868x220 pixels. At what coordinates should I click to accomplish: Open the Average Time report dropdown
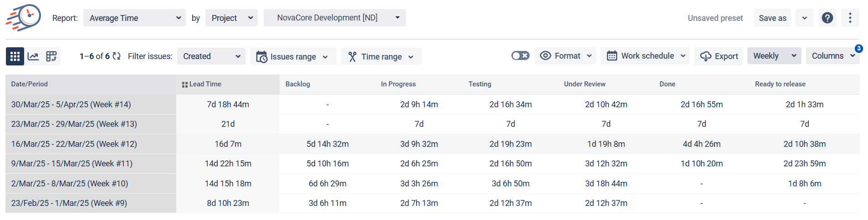(134, 18)
